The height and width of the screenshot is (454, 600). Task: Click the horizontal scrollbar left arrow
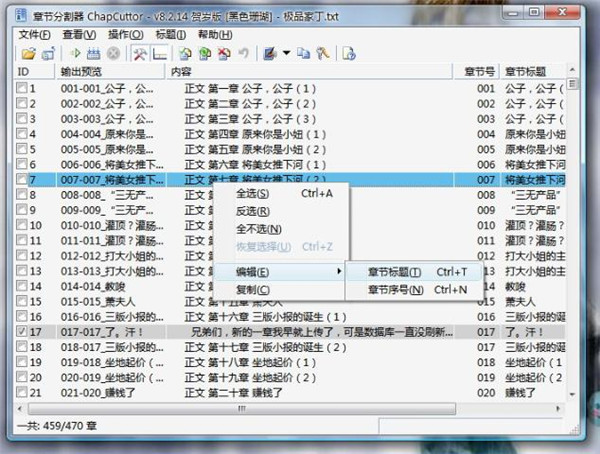coord(20,408)
